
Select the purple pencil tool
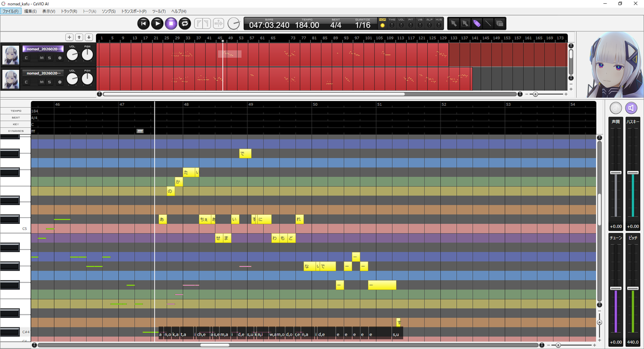pos(477,23)
